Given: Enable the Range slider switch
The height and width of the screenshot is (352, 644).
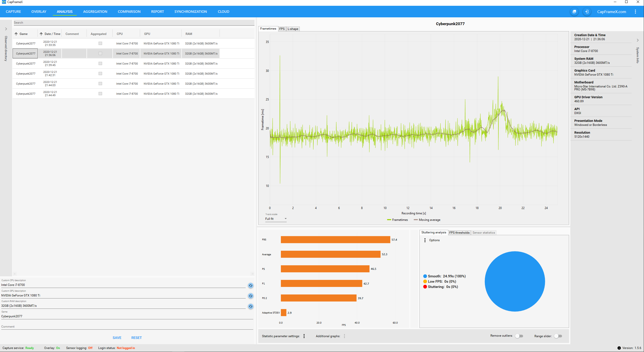Looking at the screenshot, I should point(558,336).
